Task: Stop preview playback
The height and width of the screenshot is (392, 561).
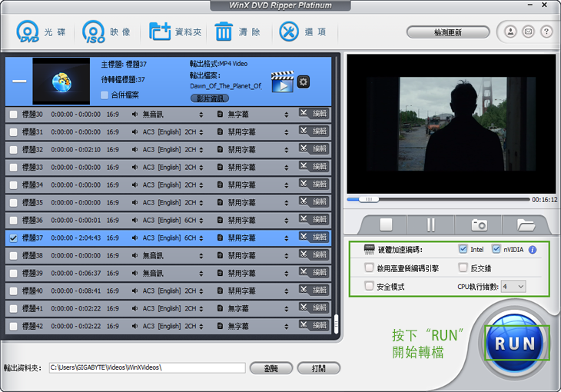Action: 387,224
